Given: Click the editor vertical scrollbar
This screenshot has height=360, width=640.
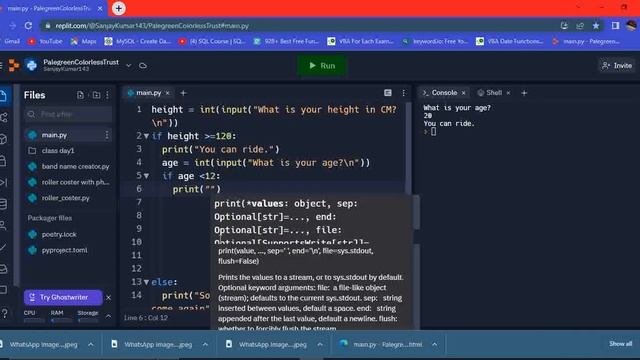Looking at the screenshot, I should pyautogui.click(x=408, y=149).
